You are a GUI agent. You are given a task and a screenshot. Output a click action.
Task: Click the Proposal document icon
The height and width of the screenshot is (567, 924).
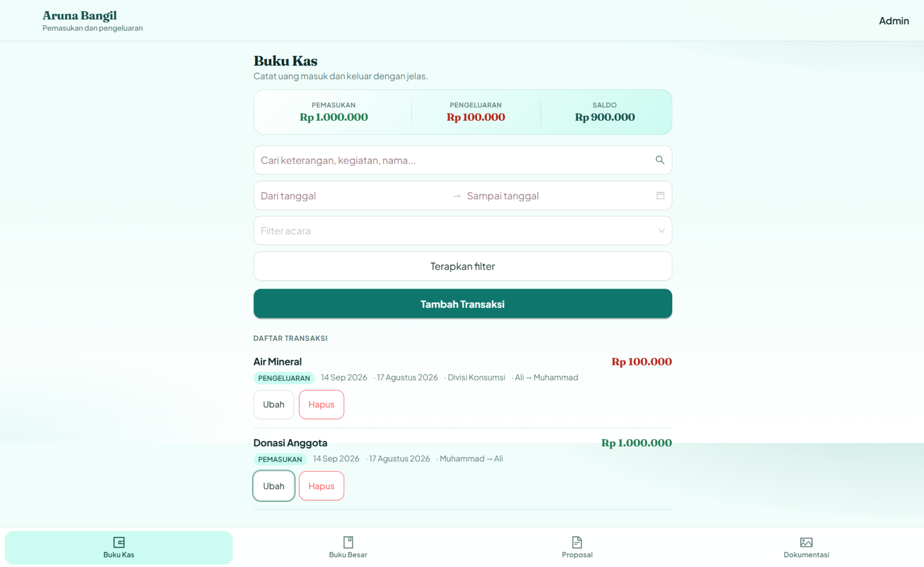click(x=577, y=542)
